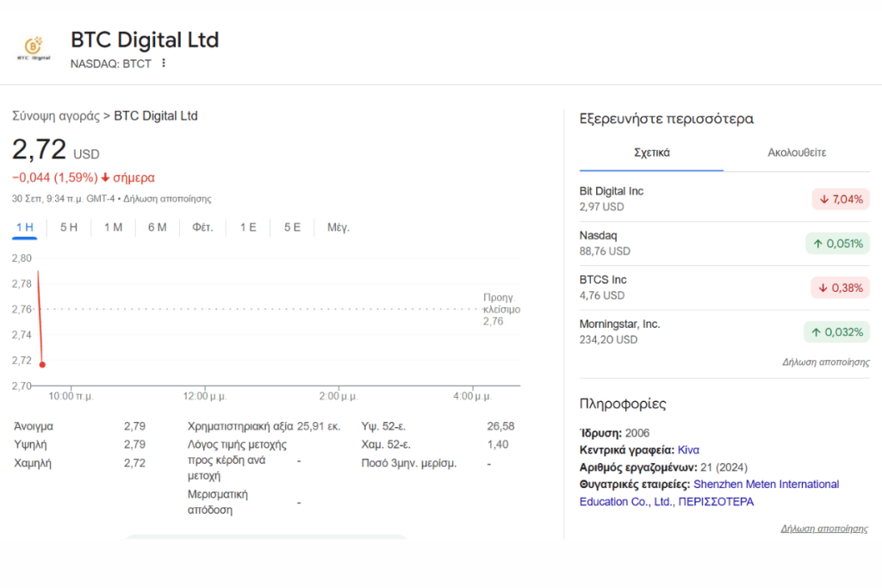Choose the 1 Ε chart range

pos(248,227)
